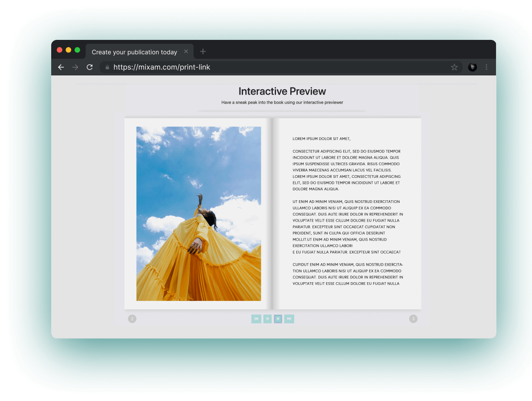Click the yellow dress photo page
The height and width of the screenshot is (401, 532).
199,214
